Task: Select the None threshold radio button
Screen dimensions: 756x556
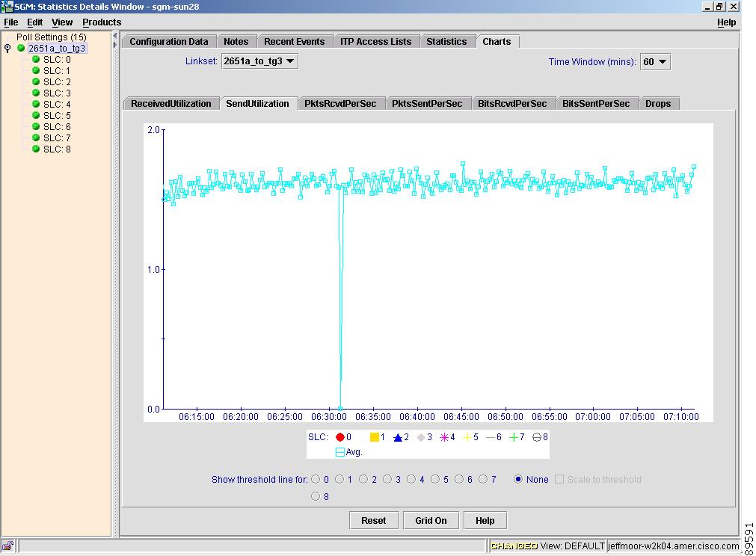Action: click(x=518, y=480)
